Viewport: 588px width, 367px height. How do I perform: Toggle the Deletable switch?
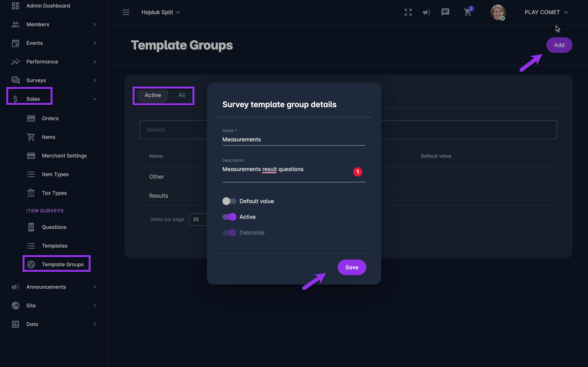pos(229,233)
